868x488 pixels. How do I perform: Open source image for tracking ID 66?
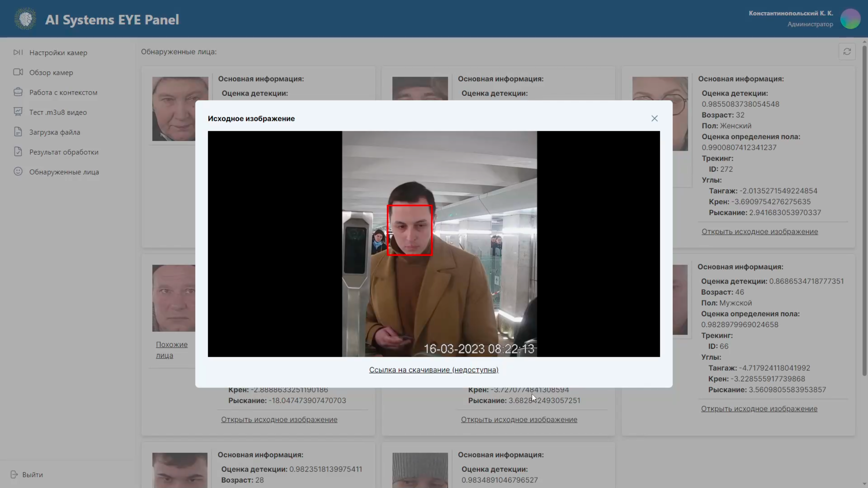tap(759, 409)
